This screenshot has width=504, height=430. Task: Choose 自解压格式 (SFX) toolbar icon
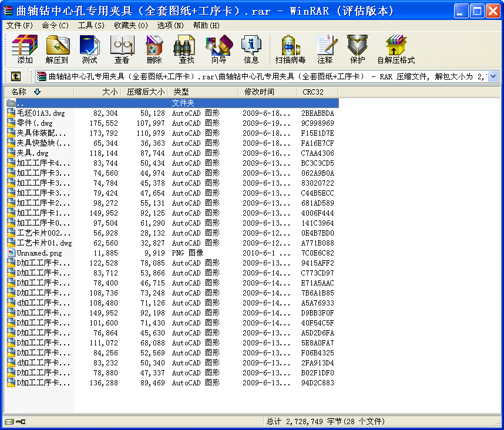[396, 49]
